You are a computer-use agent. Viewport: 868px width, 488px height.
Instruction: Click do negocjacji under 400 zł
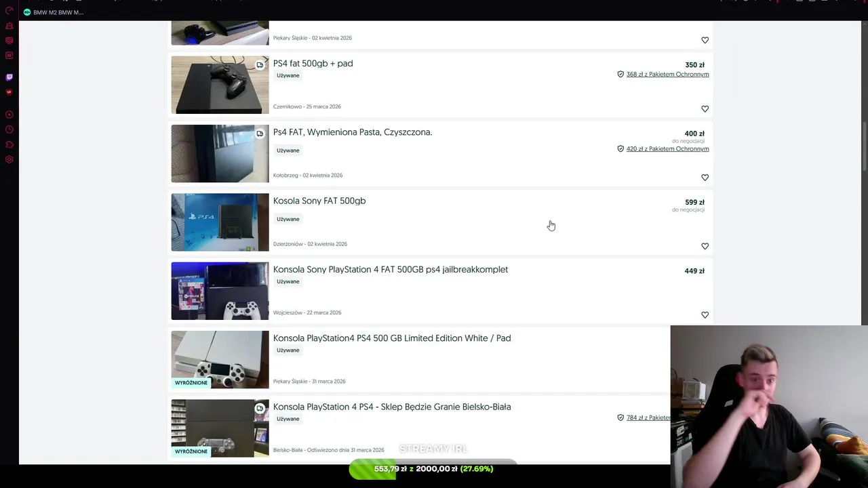click(x=688, y=141)
